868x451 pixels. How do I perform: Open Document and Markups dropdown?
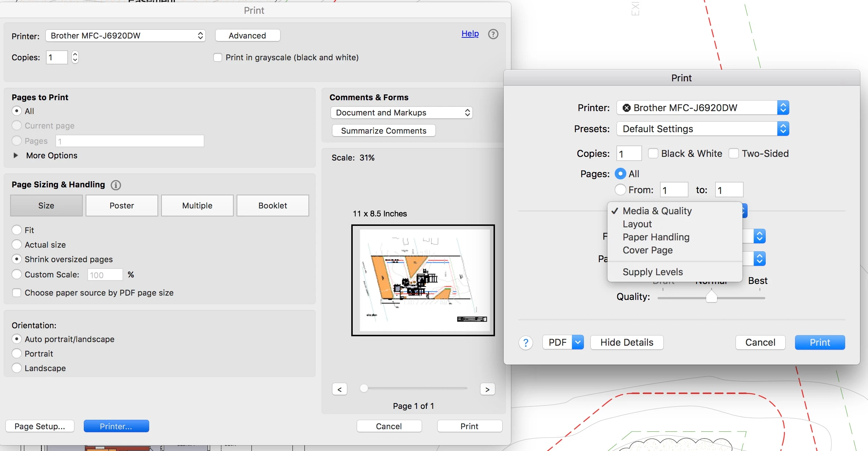click(401, 113)
